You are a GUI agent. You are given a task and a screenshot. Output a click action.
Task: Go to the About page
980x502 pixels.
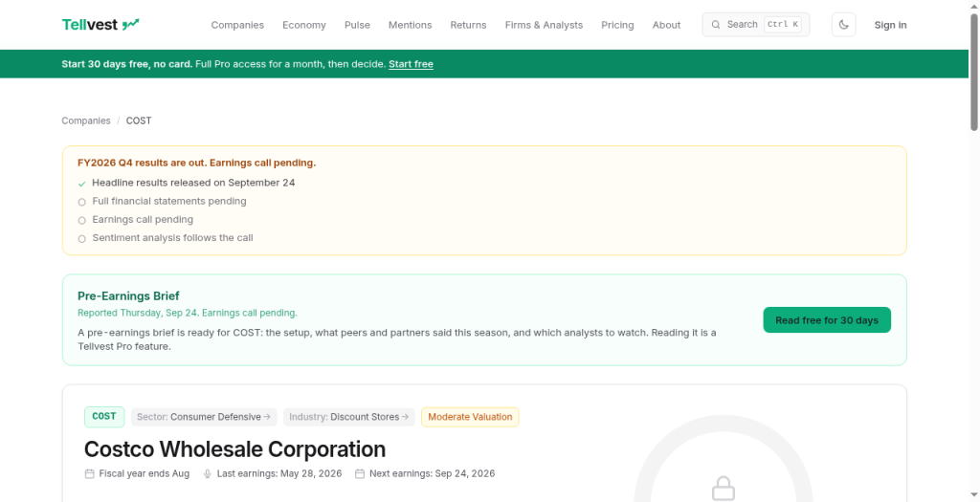click(666, 25)
